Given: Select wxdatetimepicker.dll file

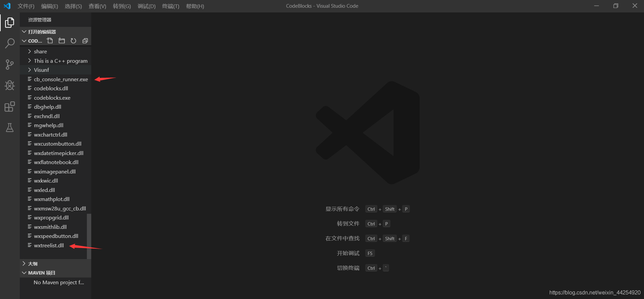Looking at the screenshot, I should point(55,153).
